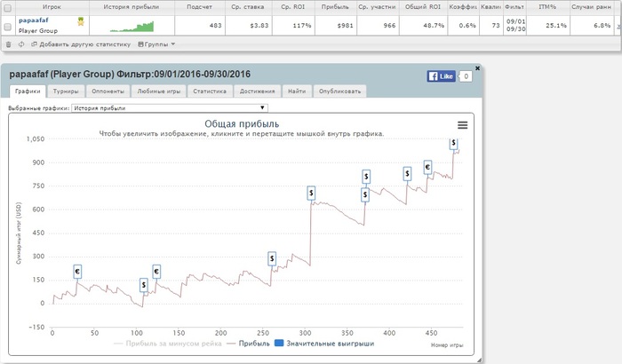Expand the Группы dropdown
Viewport: 622px width, 364px height.
(156, 44)
